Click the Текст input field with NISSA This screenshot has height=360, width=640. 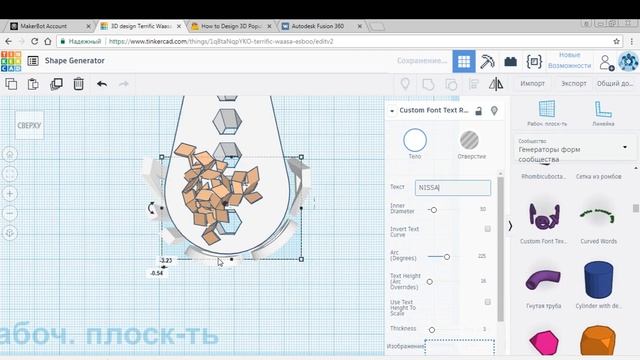tap(453, 188)
